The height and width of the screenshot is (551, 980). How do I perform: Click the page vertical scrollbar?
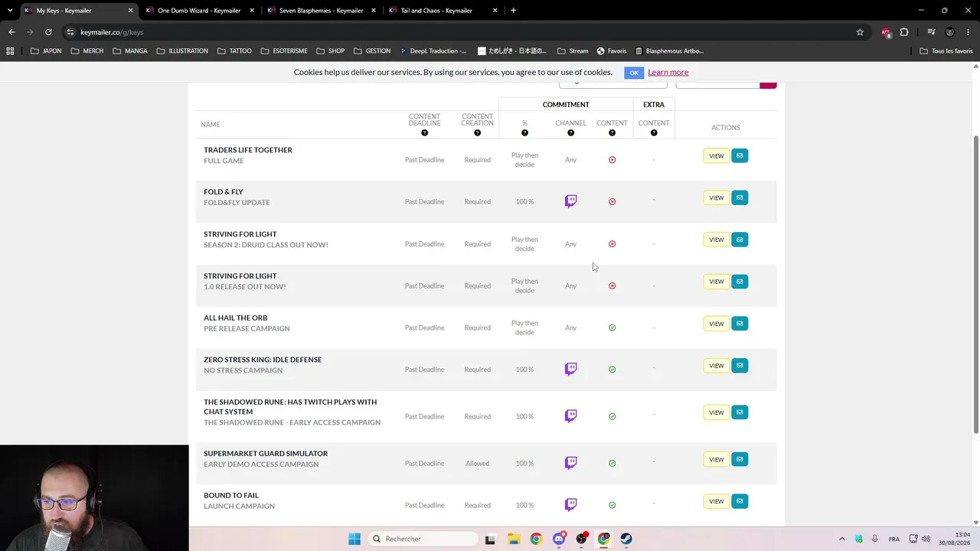(x=975, y=283)
